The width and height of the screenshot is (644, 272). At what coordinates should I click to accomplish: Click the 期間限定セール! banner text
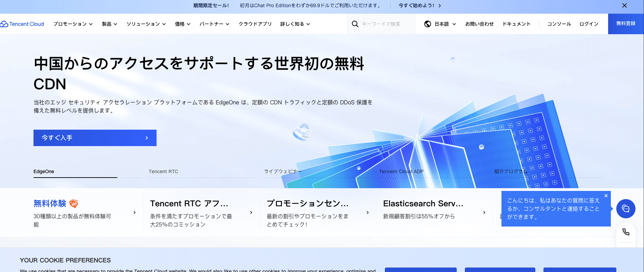(211, 5)
